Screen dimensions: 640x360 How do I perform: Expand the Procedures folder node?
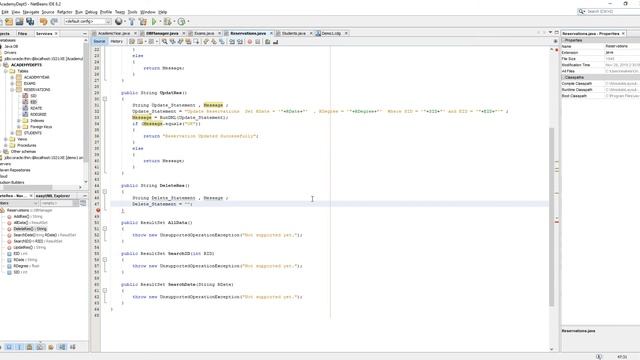[x=6, y=145]
